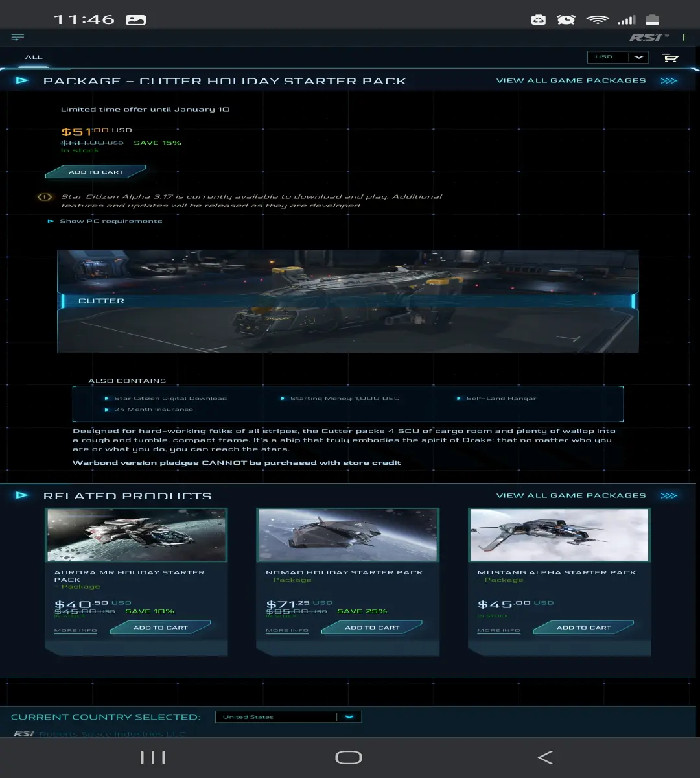Click the "Self-Land Hangar" item
The height and width of the screenshot is (778, 700).
click(501, 399)
